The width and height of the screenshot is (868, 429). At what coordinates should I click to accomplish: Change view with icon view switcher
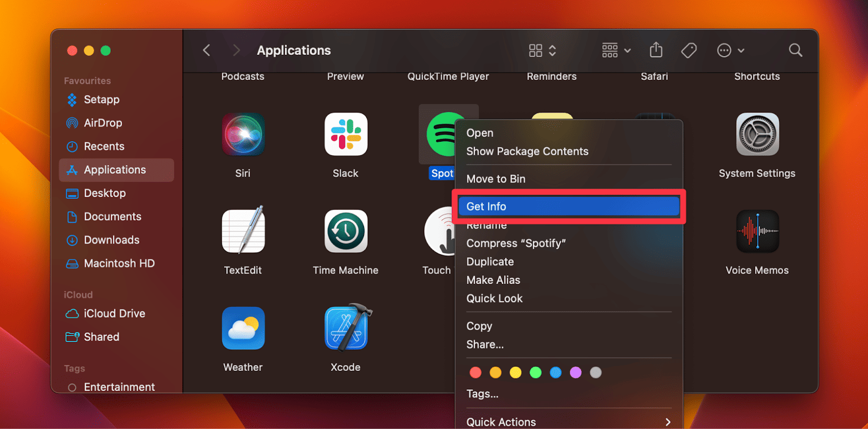pyautogui.click(x=542, y=51)
